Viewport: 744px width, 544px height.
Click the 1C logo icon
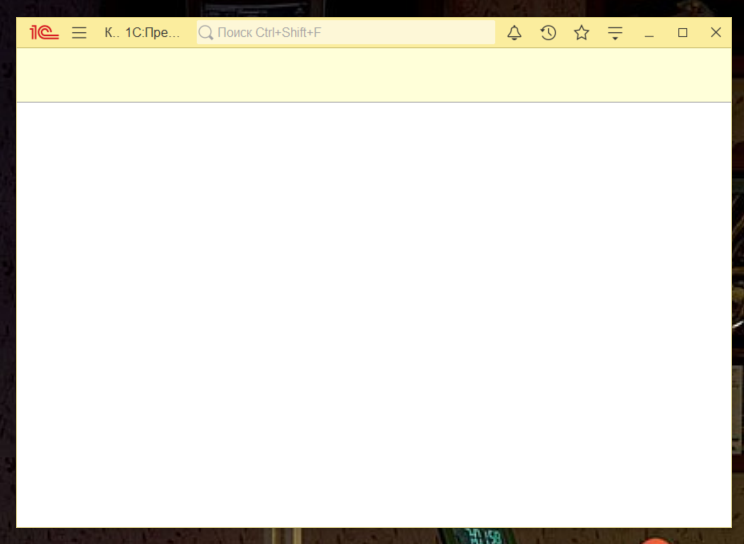[x=44, y=33]
